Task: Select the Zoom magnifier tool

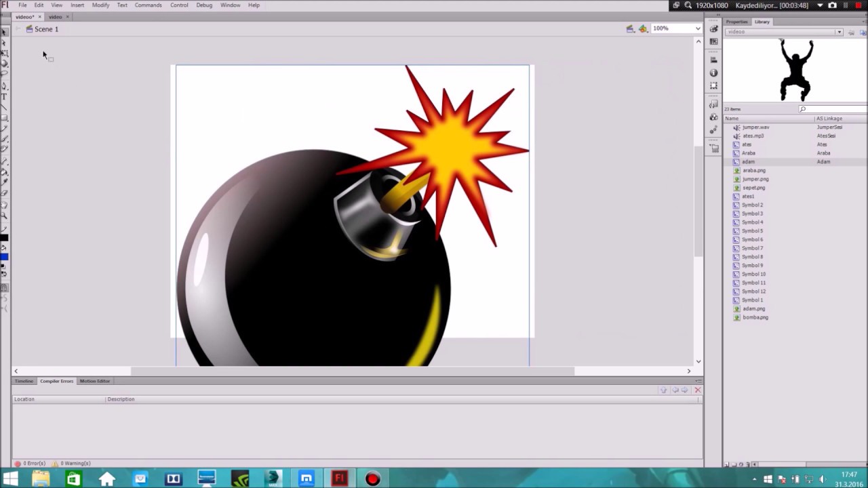Action: point(4,216)
